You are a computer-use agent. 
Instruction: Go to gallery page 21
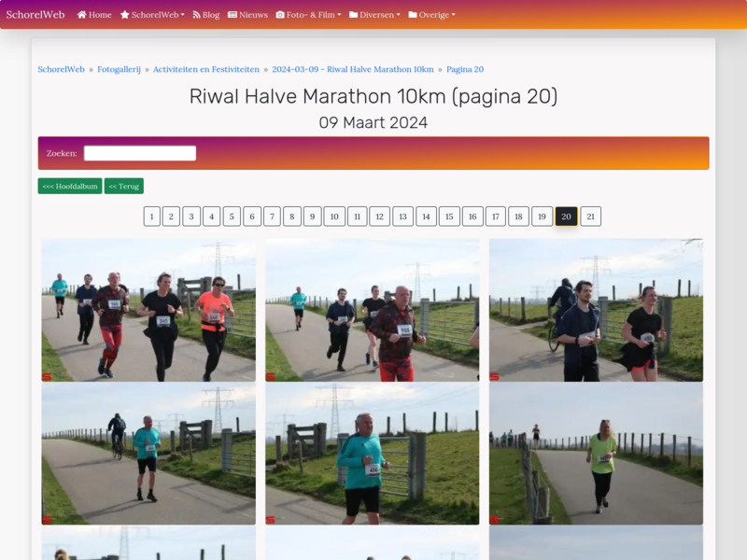[591, 217]
